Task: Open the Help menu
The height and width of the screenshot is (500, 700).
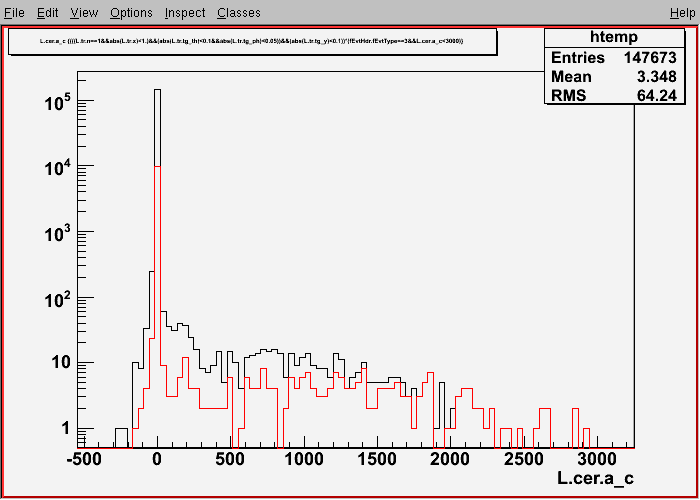Action: [683, 13]
